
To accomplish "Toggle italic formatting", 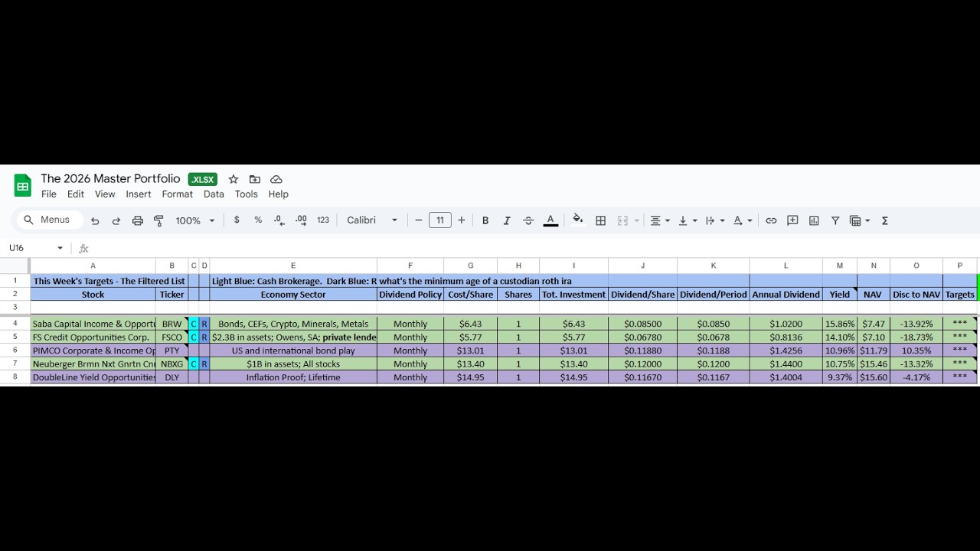I will pos(507,220).
